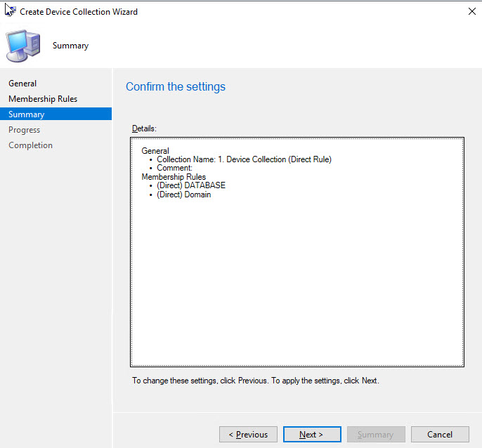
Task: Select the highlighted Summary step in the sidebar
Action: 27,114
